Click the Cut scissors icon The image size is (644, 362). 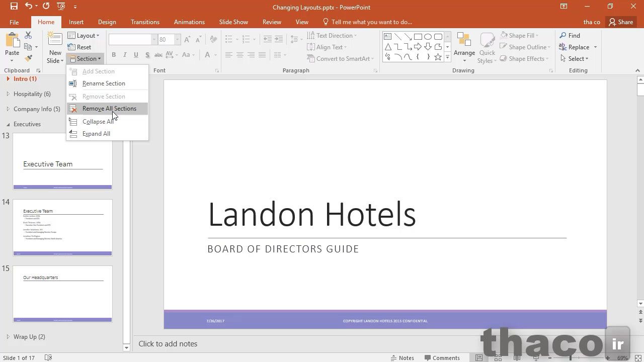(x=28, y=35)
